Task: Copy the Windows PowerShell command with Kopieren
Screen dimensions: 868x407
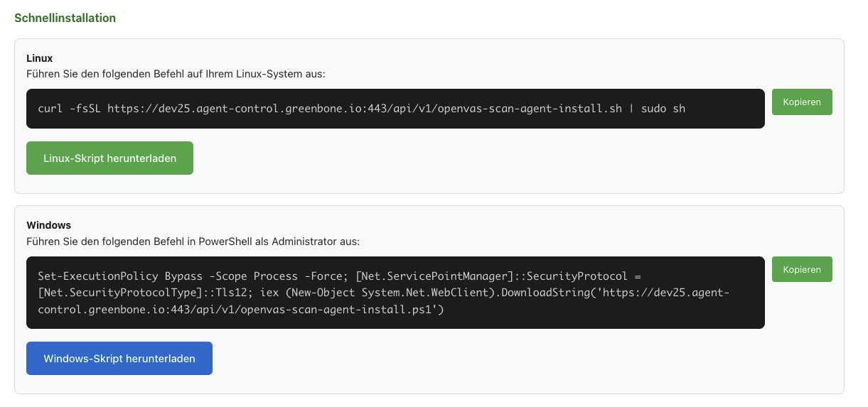Action: (x=801, y=269)
